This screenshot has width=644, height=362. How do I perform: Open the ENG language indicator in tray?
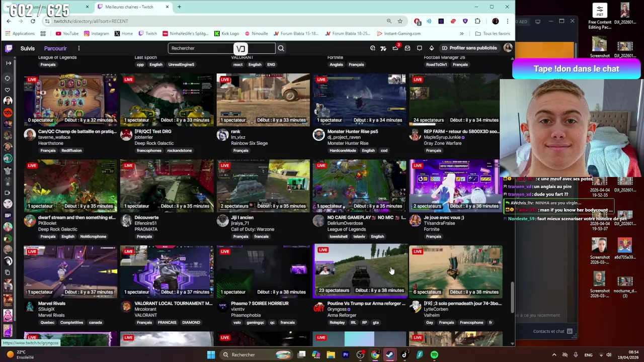(588, 355)
